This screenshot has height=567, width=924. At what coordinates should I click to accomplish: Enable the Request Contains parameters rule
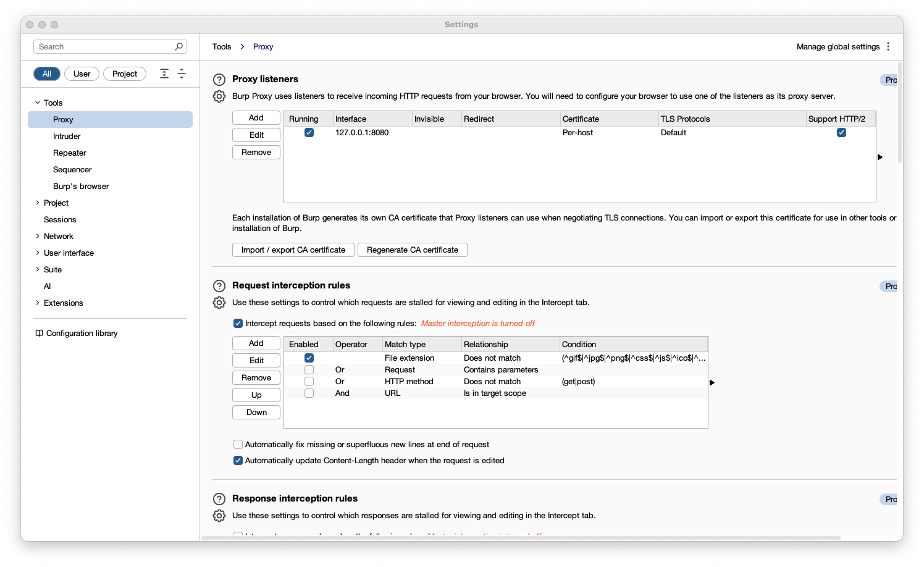tap(309, 370)
